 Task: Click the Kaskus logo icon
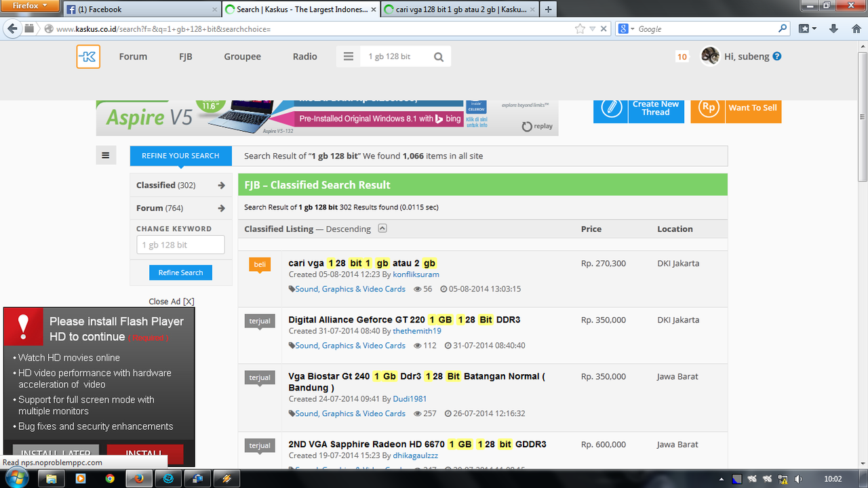(x=88, y=56)
